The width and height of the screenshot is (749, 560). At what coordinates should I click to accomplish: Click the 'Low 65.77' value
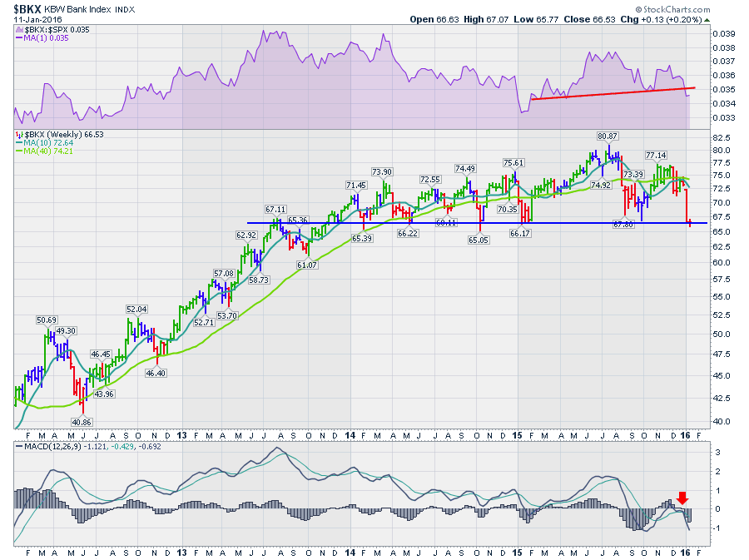pyautogui.click(x=536, y=20)
